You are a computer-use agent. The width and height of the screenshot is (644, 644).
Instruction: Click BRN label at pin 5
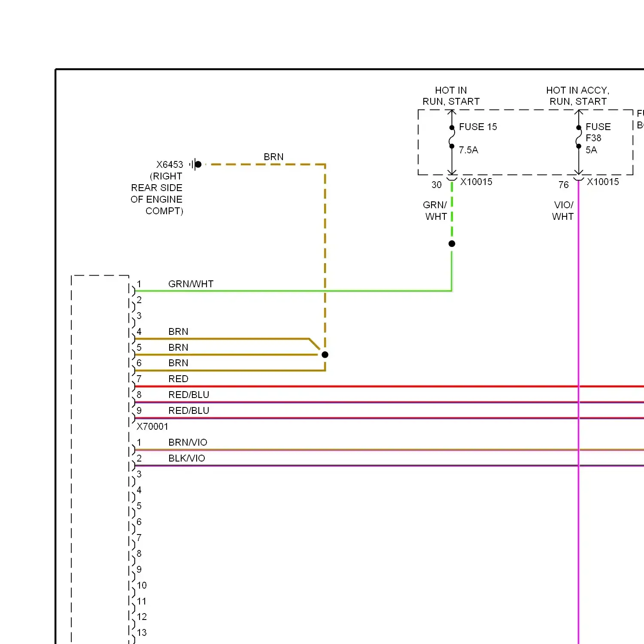click(x=178, y=347)
